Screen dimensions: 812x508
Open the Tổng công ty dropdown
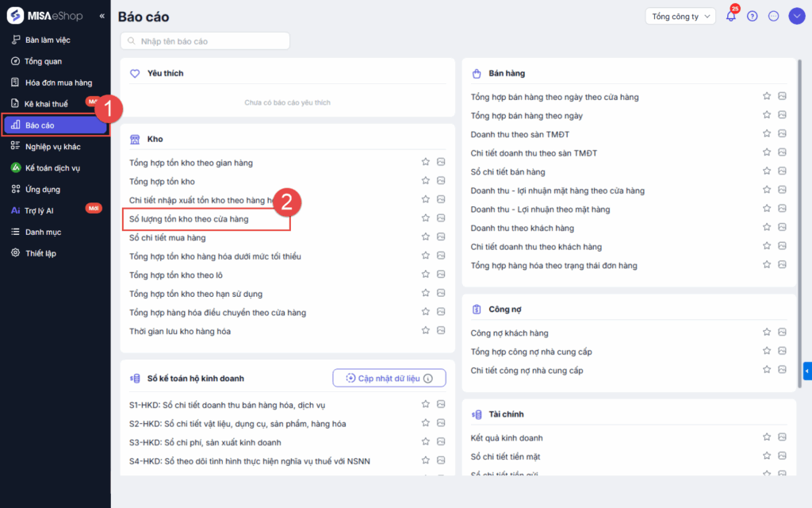click(680, 17)
